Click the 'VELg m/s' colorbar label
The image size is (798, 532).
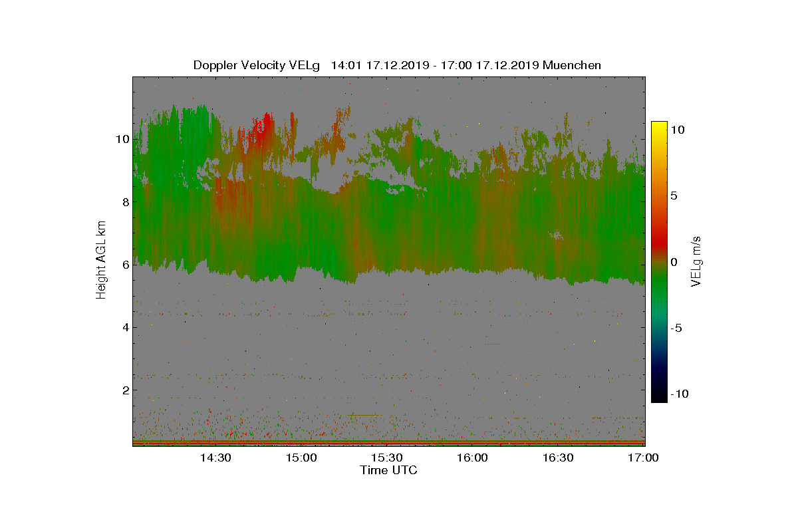[696, 261]
